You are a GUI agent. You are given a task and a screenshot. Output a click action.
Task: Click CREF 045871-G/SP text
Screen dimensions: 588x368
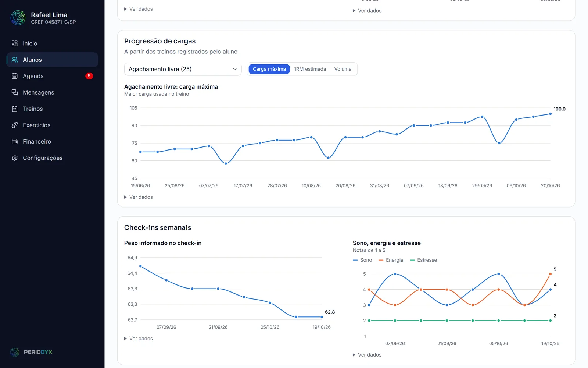(x=53, y=22)
